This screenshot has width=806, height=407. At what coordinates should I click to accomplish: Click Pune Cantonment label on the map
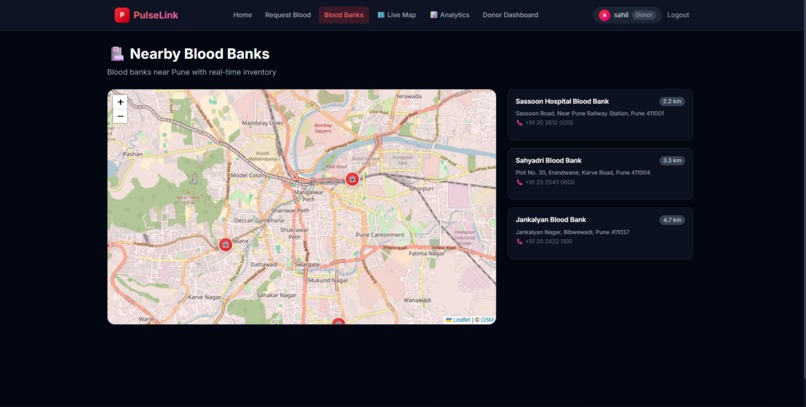[380, 235]
